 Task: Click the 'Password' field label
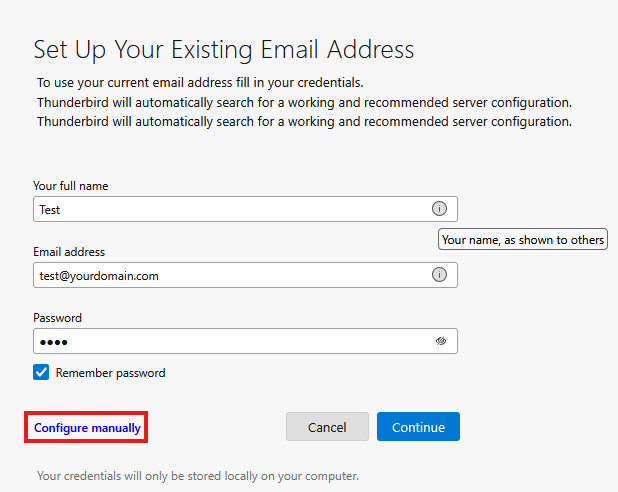click(57, 318)
